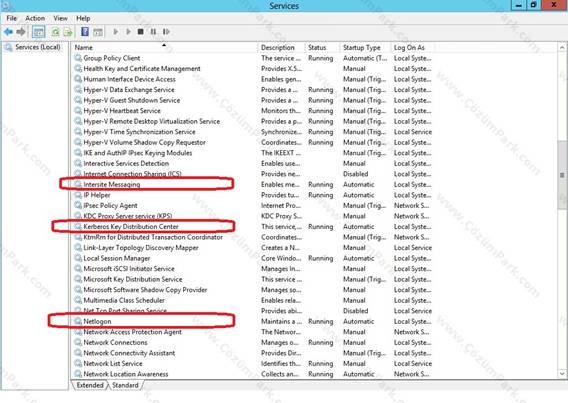Click the vertical scrollbar down arrow
This screenshot has height=403, width=568.
click(x=562, y=373)
